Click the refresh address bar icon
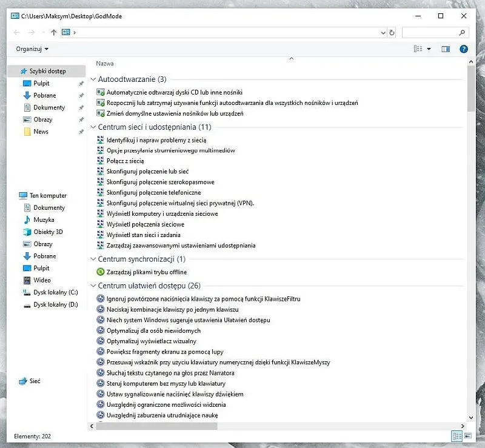The height and width of the screenshot is (448, 485). click(392, 33)
